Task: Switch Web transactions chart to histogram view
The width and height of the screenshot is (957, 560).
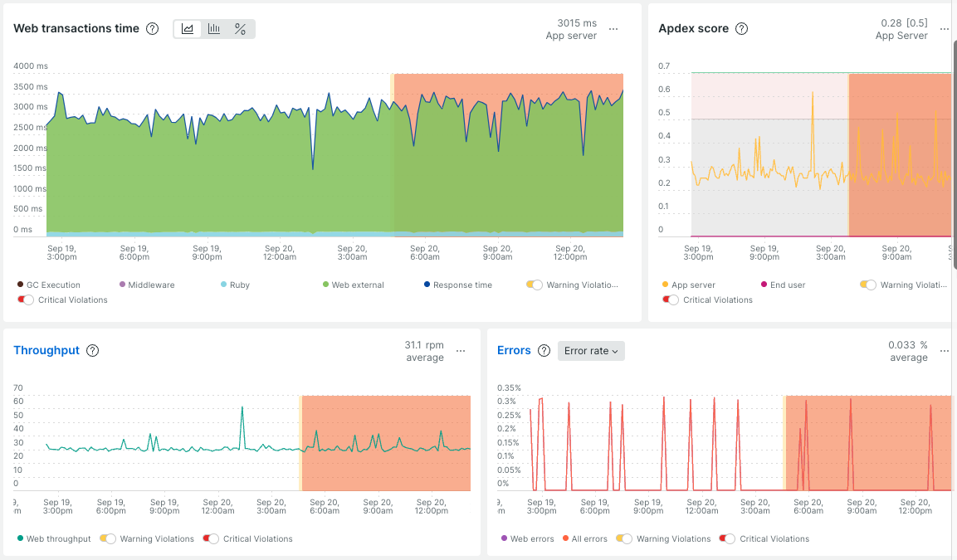Action: pyautogui.click(x=213, y=29)
